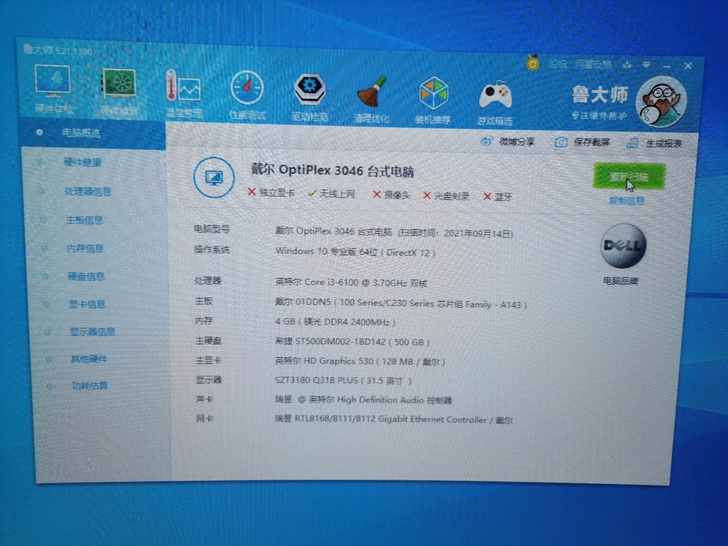Select 硬件健康 in the sidebar
This screenshot has width=728, height=546.
[x=82, y=162]
